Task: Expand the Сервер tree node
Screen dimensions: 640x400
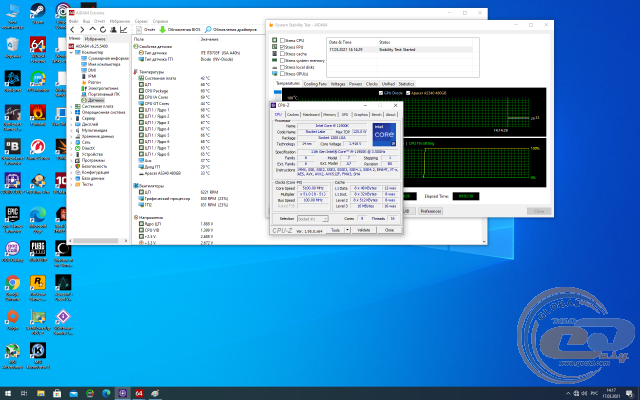Action: point(72,118)
